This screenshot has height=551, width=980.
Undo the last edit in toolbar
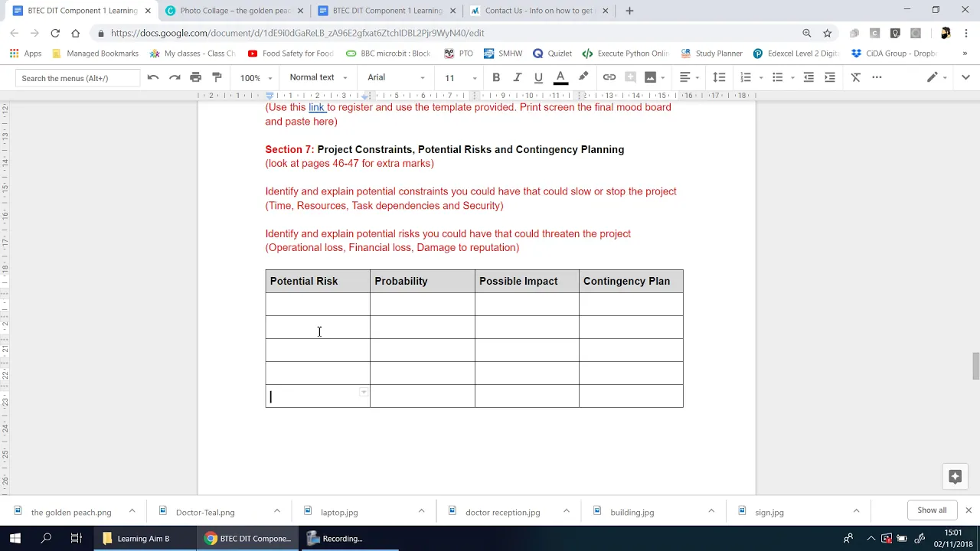tap(153, 77)
